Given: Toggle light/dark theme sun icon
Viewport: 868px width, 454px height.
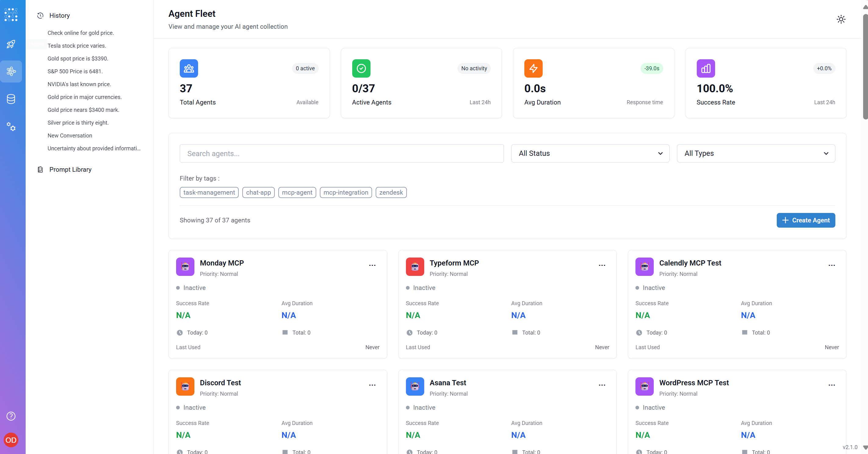Looking at the screenshot, I should click(841, 19).
